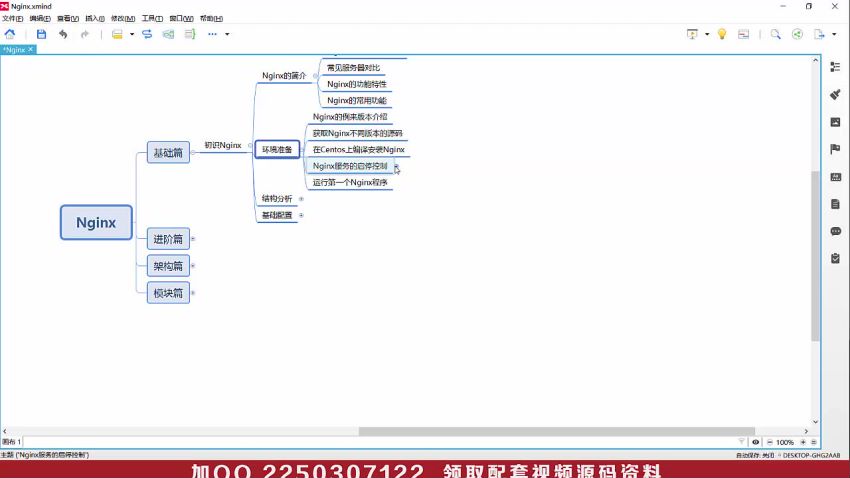Screen dimensions: 850x478
Task: Click the vertical scrollbar thumb
Action: (815, 256)
